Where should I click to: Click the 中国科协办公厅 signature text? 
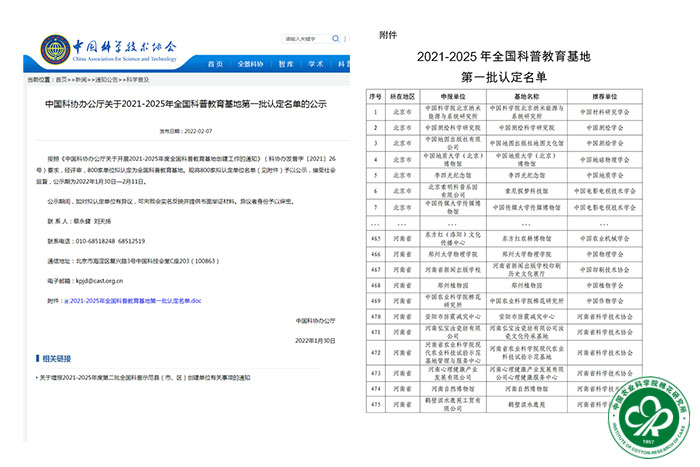point(315,321)
